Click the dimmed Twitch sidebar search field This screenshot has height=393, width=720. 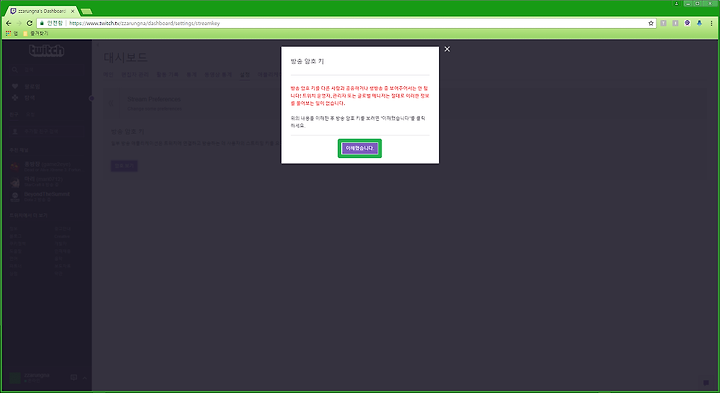(x=47, y=70)
